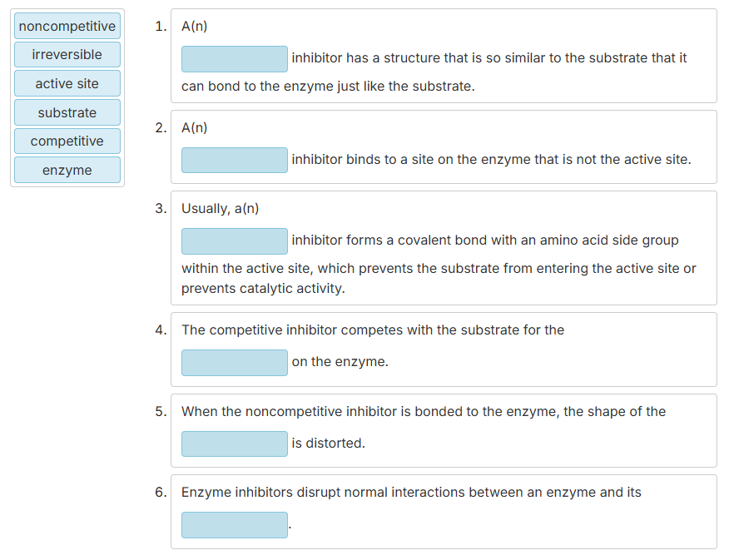This screenshot has width=734, height=560.
Task: Click the 'A(n)' label in question 2
Action: point(194,128)
